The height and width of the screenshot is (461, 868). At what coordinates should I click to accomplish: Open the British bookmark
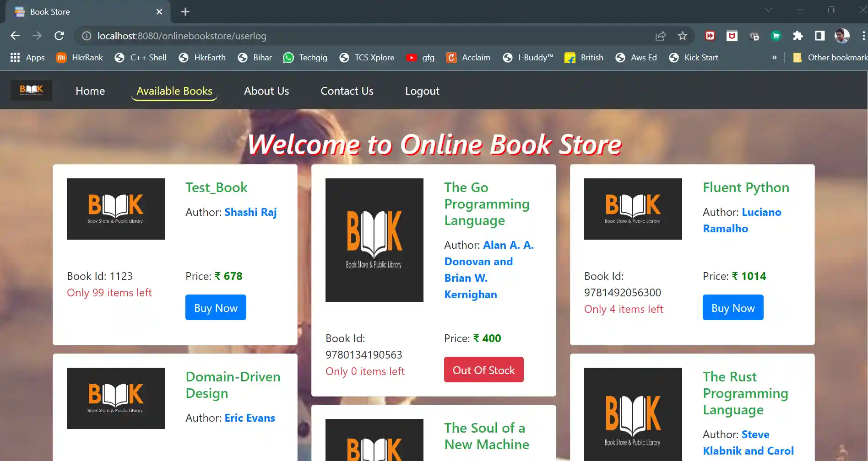584,58
